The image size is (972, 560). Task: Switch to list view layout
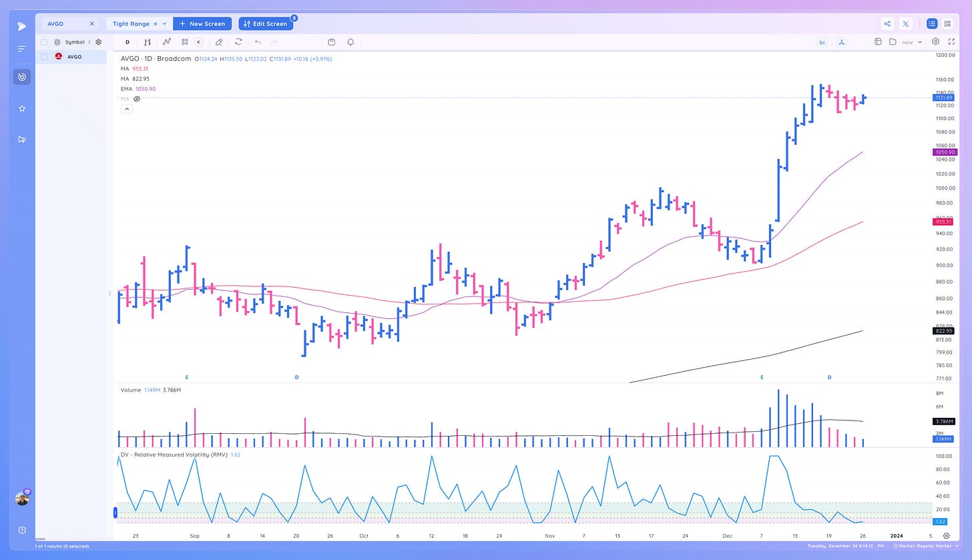932,24
